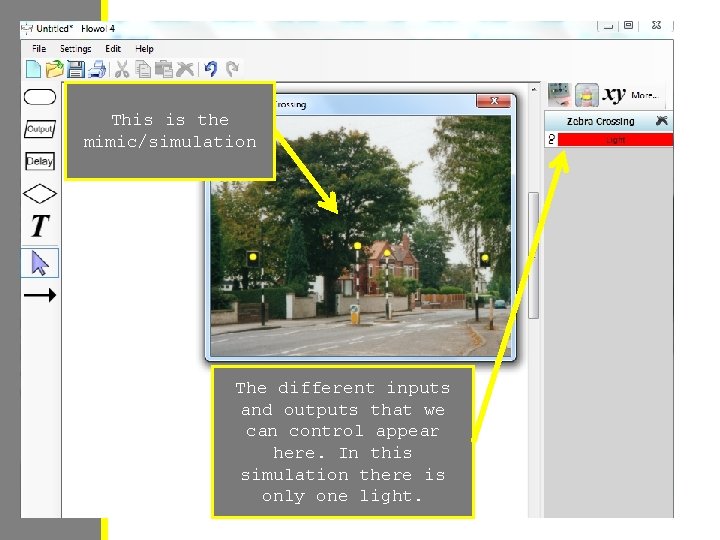Open the Settings menu
Image resolution: width=720 pixels, height=540 pixels.
75,49
